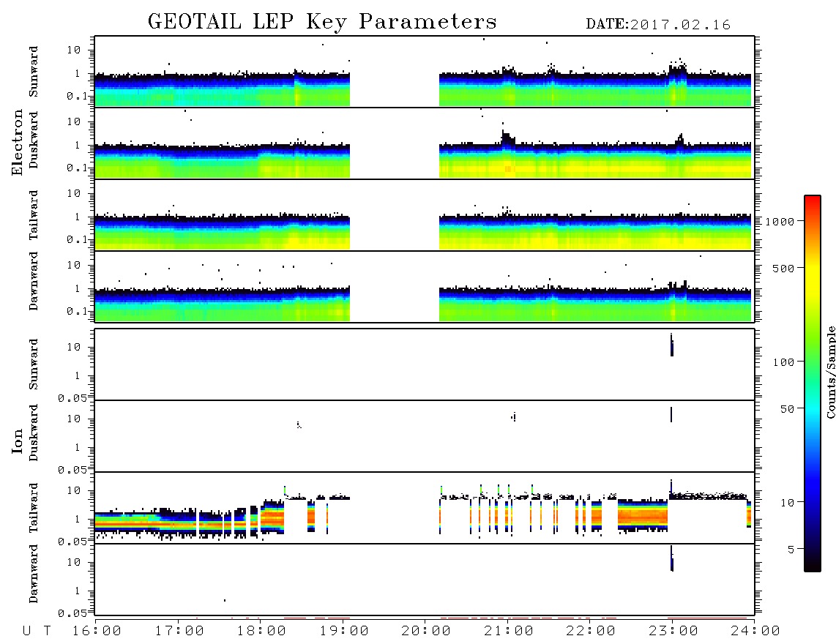The image size is (836, 644).
Task: Click the Electron Dawnward axis label
Action: [x=34, y=281]
